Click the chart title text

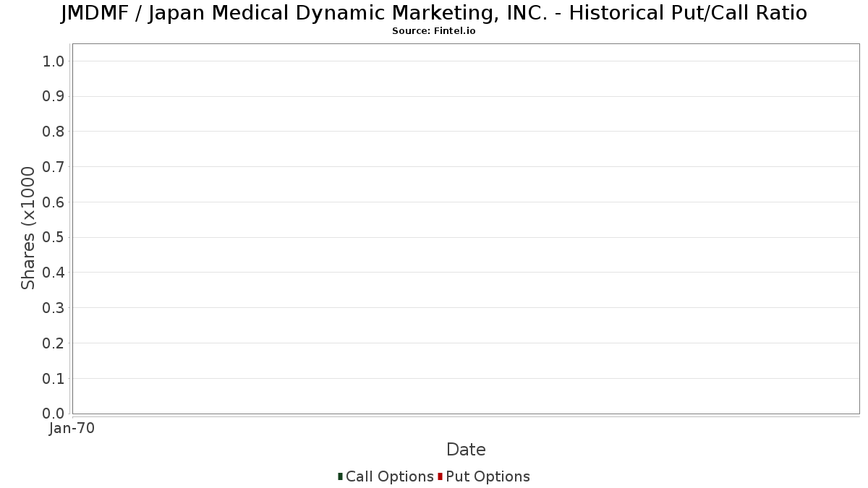point(434,12)
